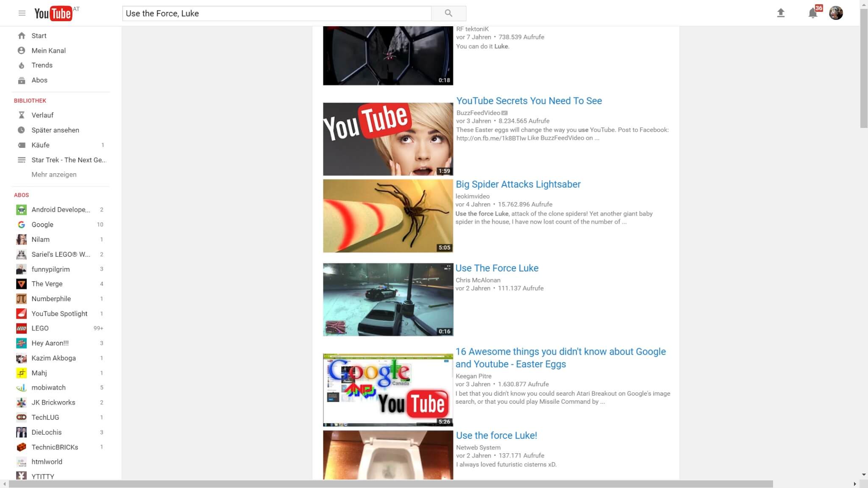Expand Mehr anzeigen in the library
Image resolution: width=868 pixels, height=488 pixels.
54,175
